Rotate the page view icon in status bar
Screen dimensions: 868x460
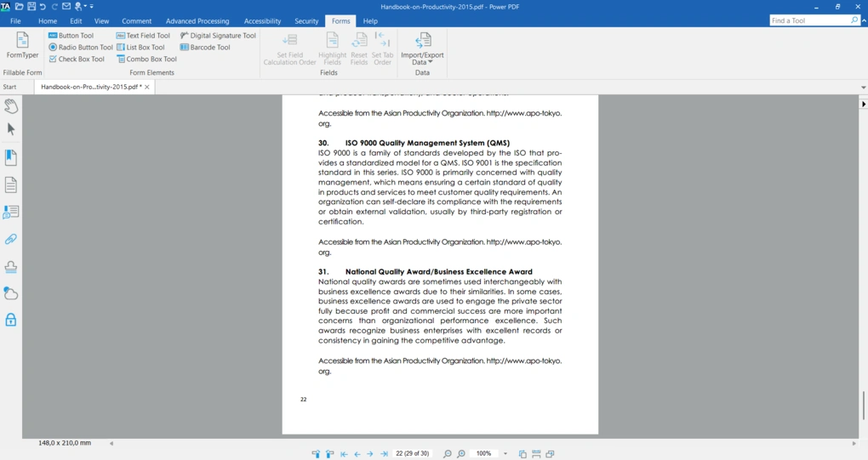pos(523,454)
